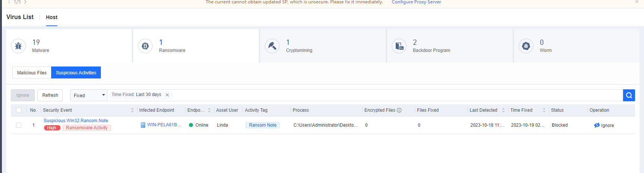Tick the select-all header checkbox
The width and height of the screenshot is (644, 173).
[x=19, y=110]
